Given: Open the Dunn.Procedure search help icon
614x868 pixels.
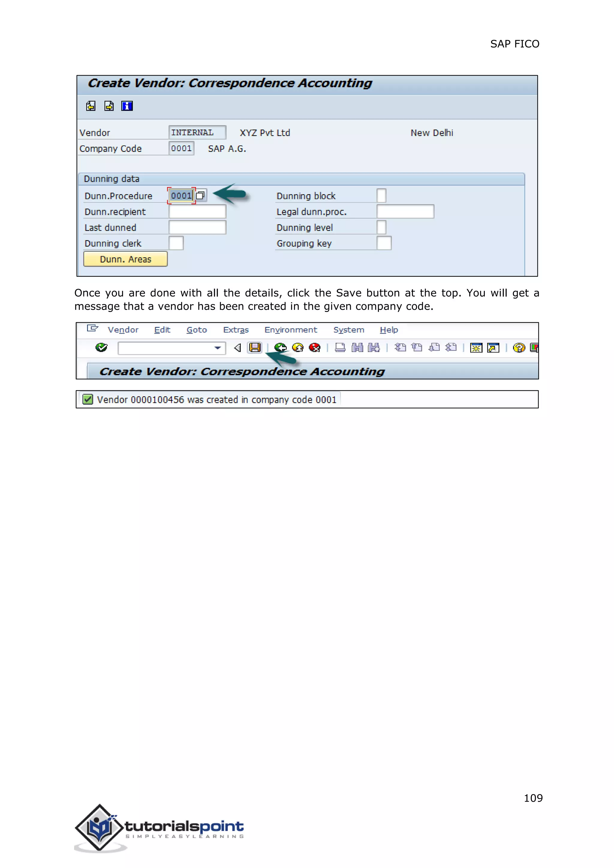Looking at the screenshot, I should (x=200, y=195).
